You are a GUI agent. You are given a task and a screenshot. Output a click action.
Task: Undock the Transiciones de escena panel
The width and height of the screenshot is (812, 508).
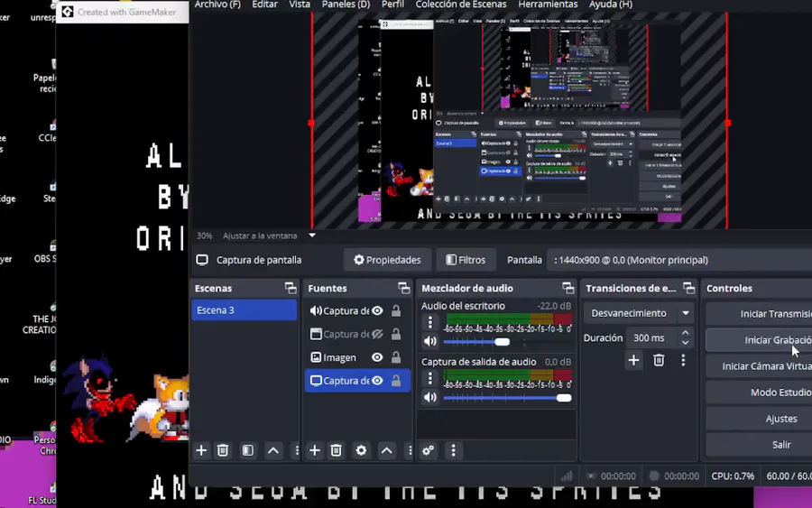coord(688,288)
